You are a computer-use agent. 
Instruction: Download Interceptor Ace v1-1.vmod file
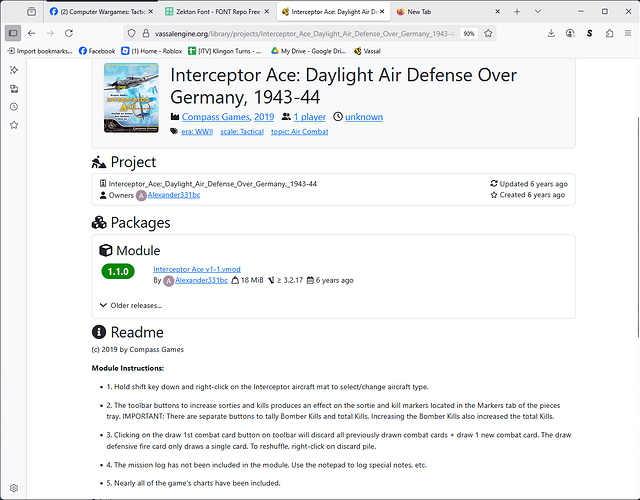click(197, 269)
